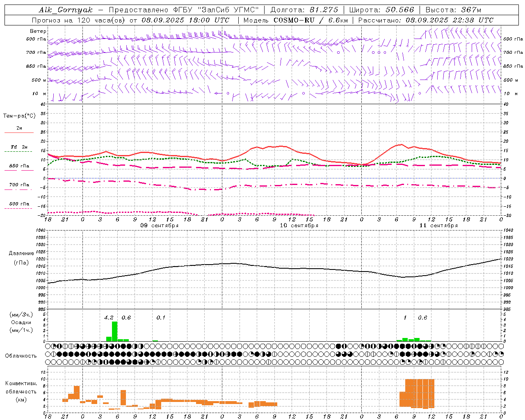Click the (мм/1ч.) unit label

(21, 330)
